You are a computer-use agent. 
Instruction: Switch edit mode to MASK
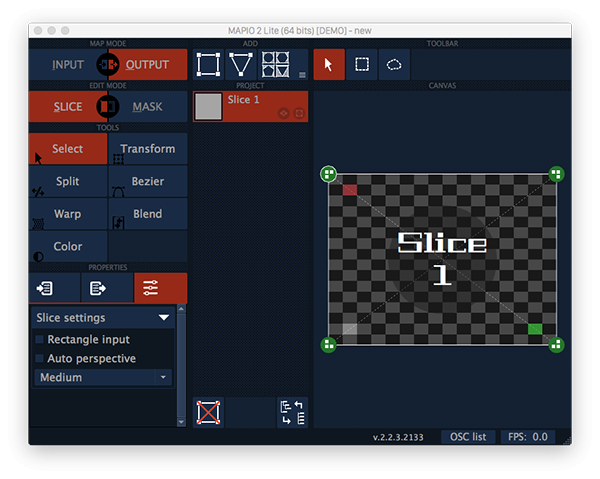pyautogui.click(x=147, y=106)
